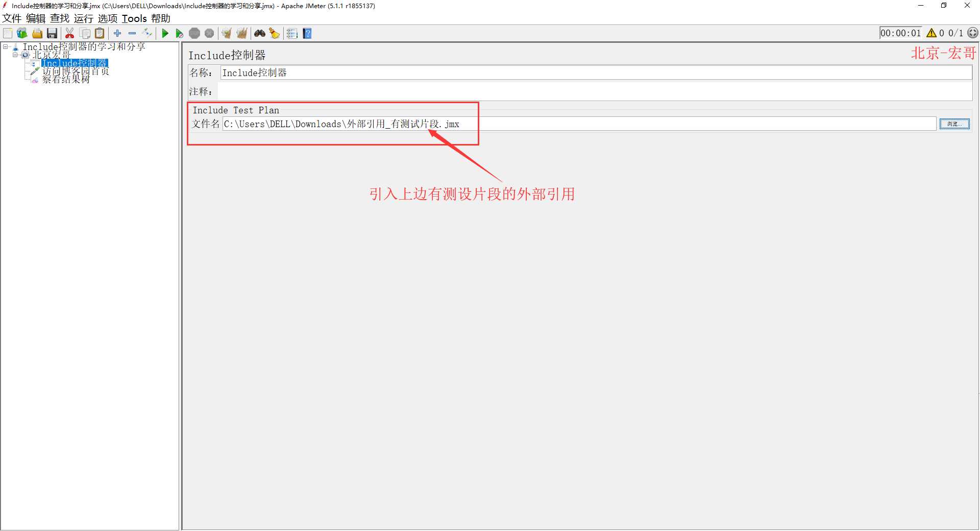Click the browse button beside the filename
Image resolution: width=980 pixels, height=531 pixels.
(954, 124)
